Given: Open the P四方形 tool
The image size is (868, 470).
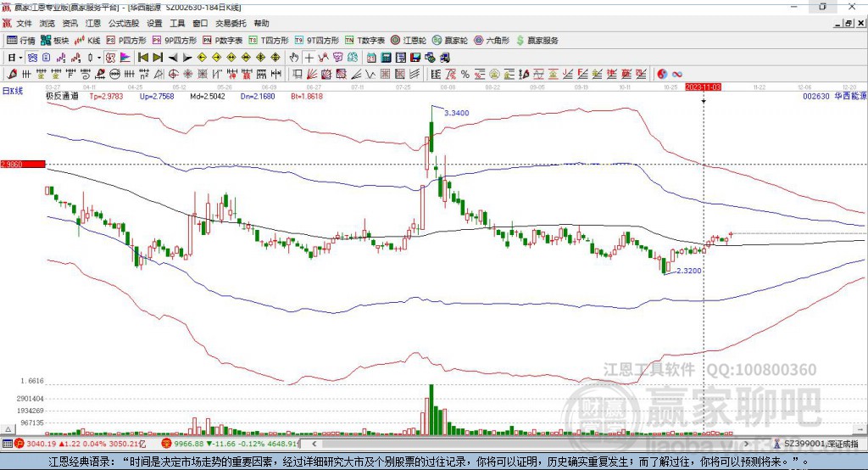Looking at the screenshot, I should [126, 41].
